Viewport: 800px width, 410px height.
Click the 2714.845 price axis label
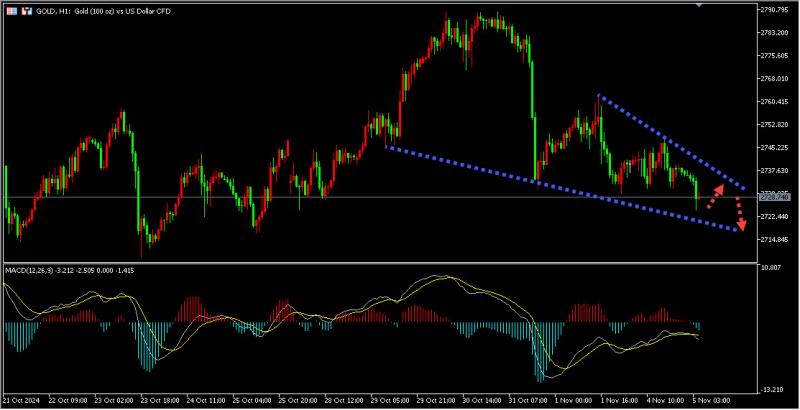[776, 240]
